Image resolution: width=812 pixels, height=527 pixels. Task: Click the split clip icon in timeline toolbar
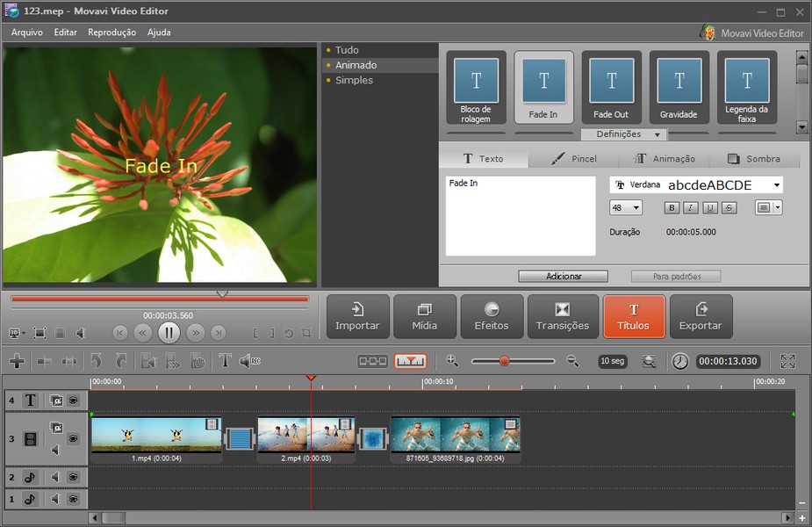45,361
